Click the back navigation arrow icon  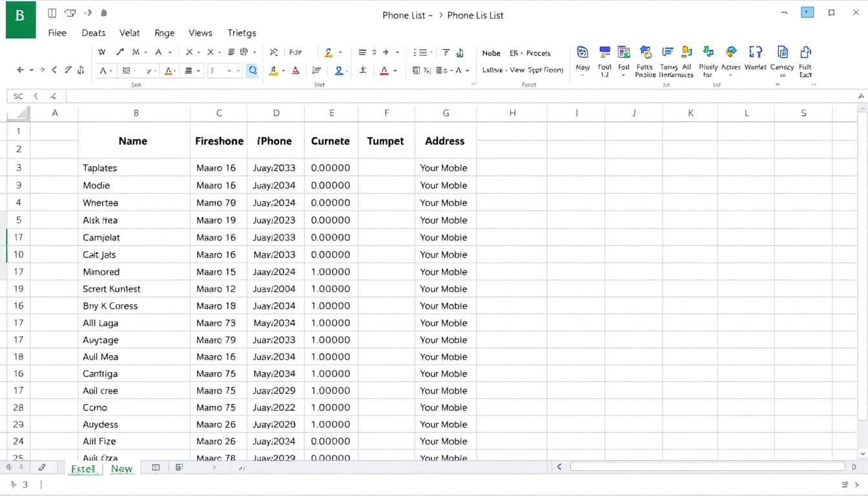tap(21, 70)
